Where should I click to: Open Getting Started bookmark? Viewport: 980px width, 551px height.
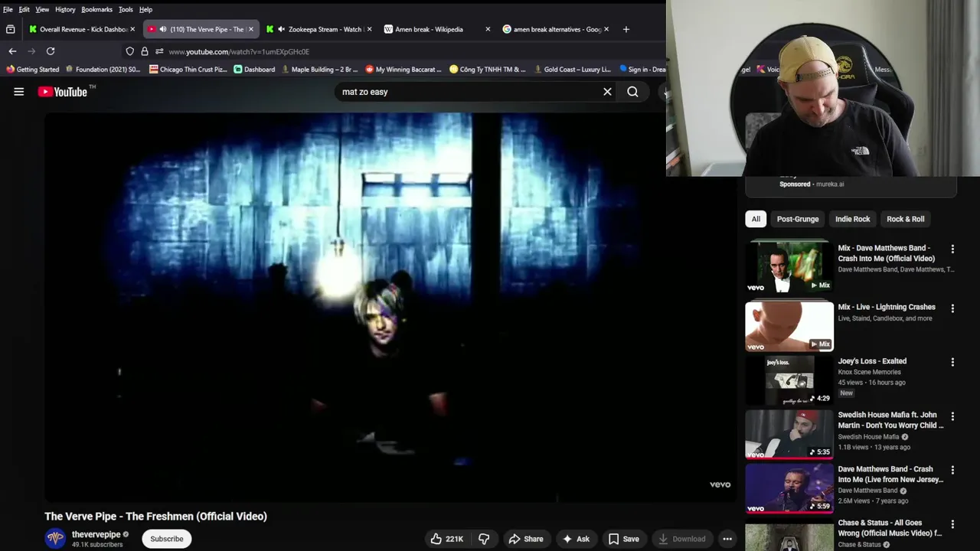32,70
